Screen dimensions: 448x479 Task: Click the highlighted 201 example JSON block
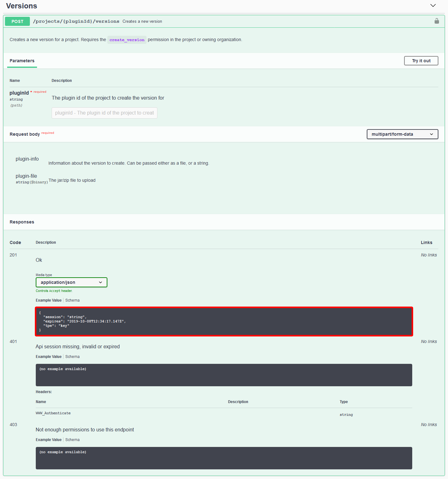tap(224, 322)
